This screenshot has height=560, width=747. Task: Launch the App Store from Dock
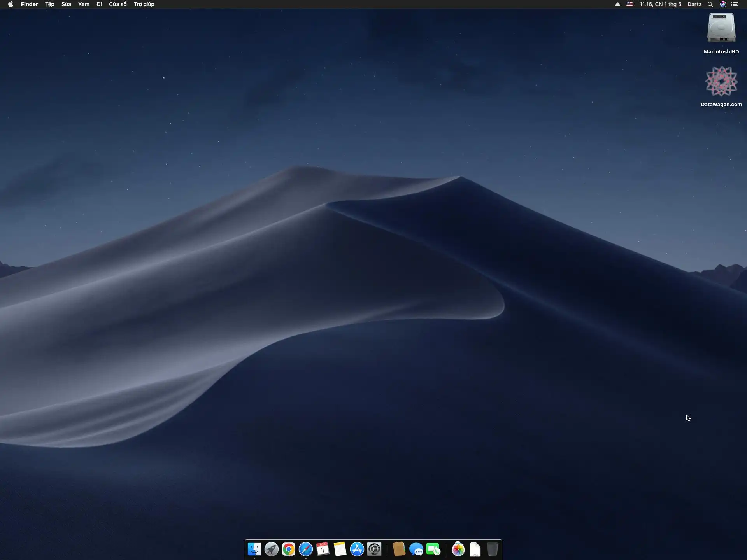click(357, 549)
